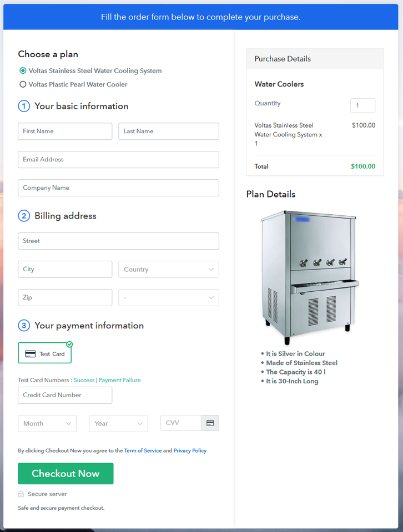Click the 'Choose a plan' heading

click(x=48, y=54)
